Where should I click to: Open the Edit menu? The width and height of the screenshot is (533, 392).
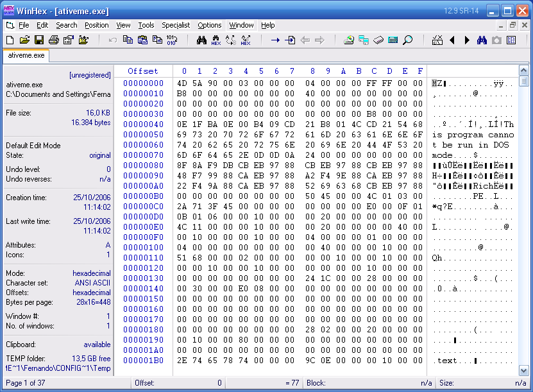click(x=42, y=25)
